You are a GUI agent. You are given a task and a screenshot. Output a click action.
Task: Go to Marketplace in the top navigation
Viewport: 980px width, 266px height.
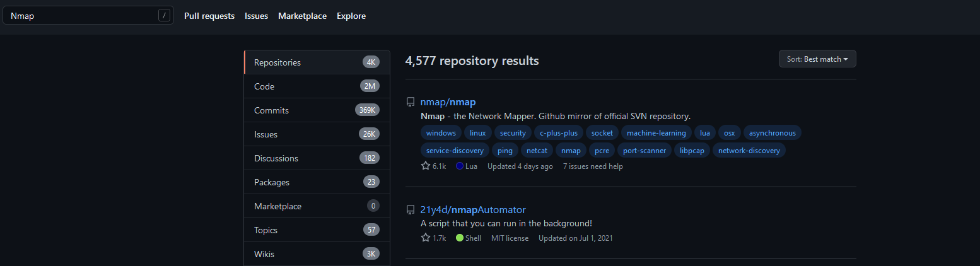(x=302, y=16)
